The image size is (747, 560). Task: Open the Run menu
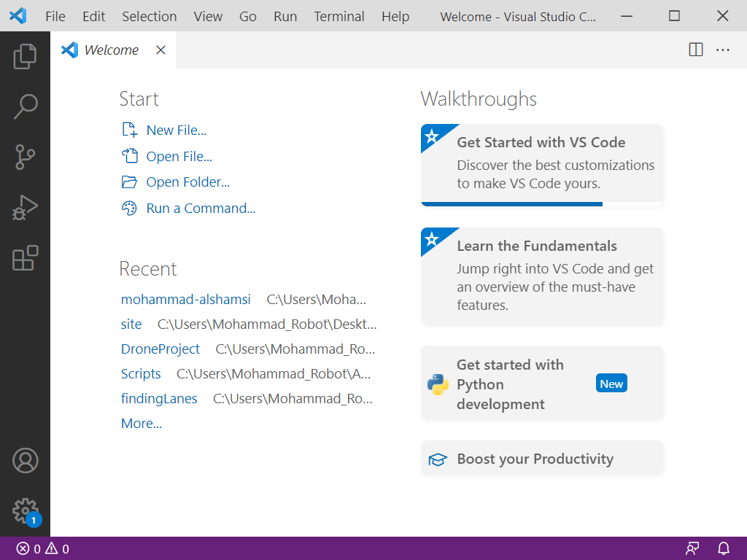pos(285,16)
